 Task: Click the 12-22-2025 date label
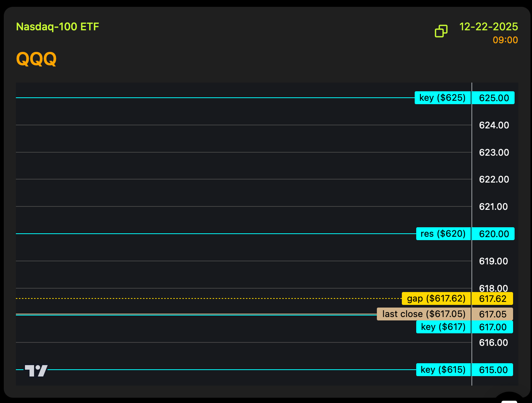pos(488,27)
